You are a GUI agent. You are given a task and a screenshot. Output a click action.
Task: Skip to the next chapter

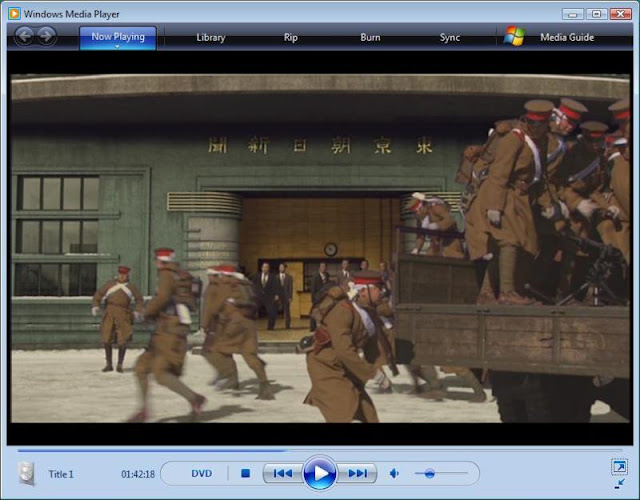[357, 473]
